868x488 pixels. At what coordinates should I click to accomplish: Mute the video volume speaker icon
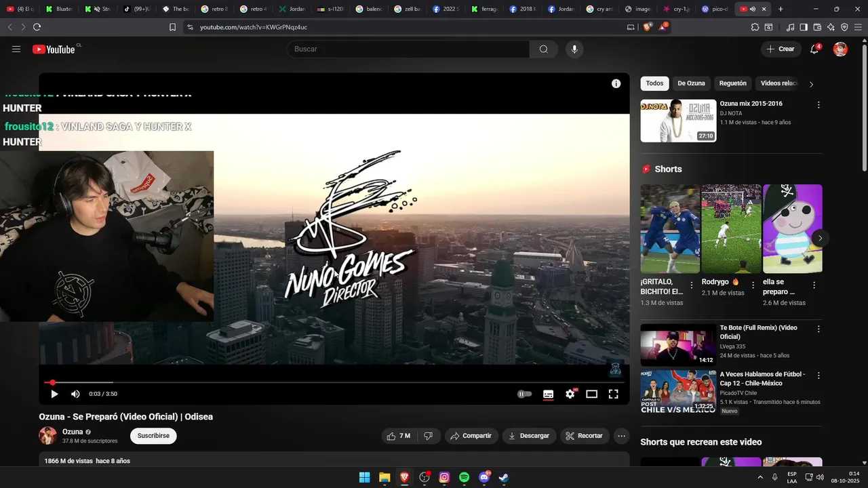75,394
